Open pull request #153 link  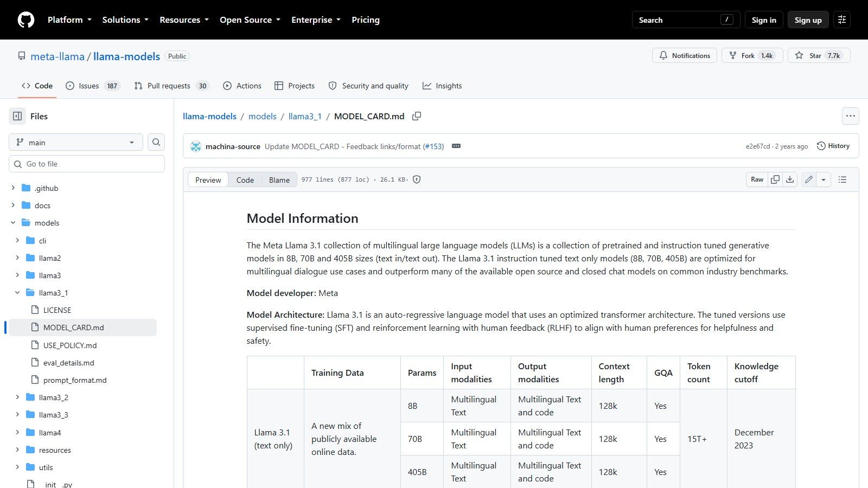(433, 146)
